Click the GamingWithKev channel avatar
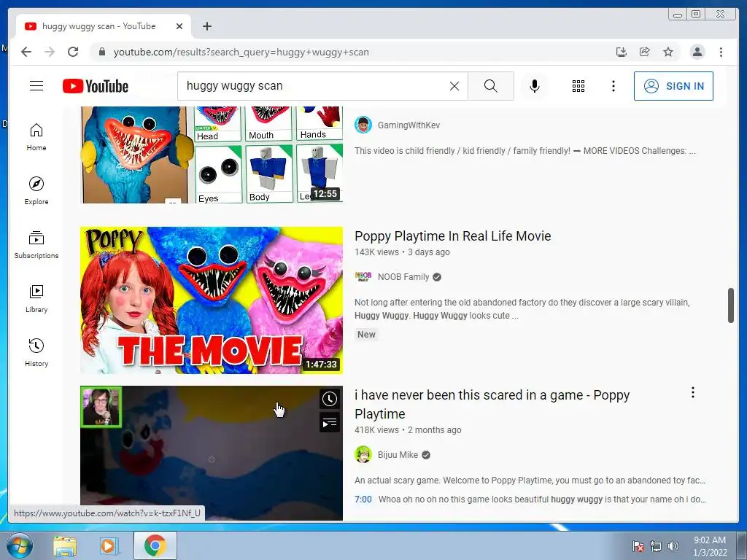 coord(363,125)
